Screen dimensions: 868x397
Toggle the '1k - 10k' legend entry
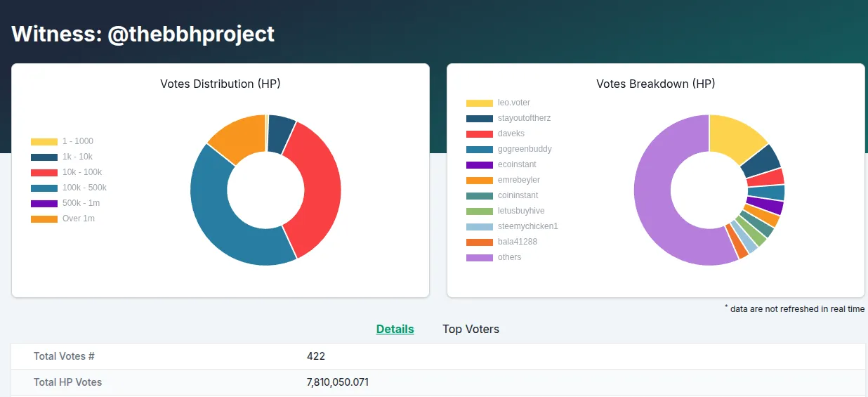(x=62, y=157)
